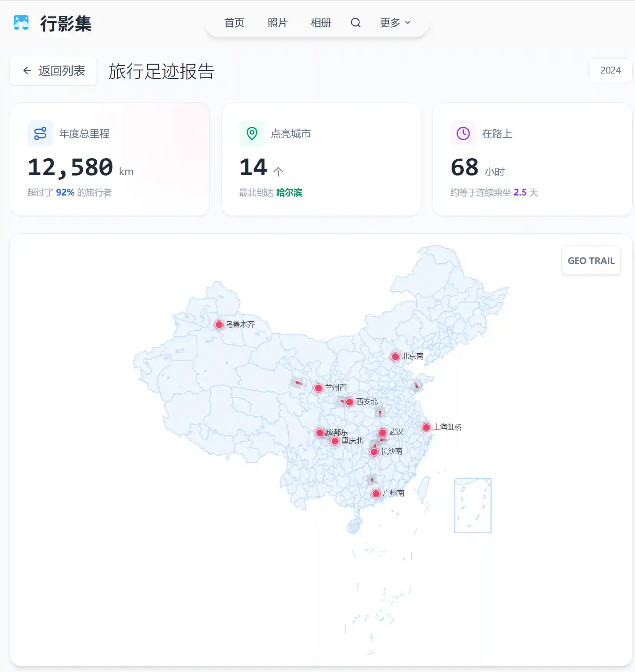Click the location pin icon beside 点亮城市
The image size is (635, 672).
point(252,134)
